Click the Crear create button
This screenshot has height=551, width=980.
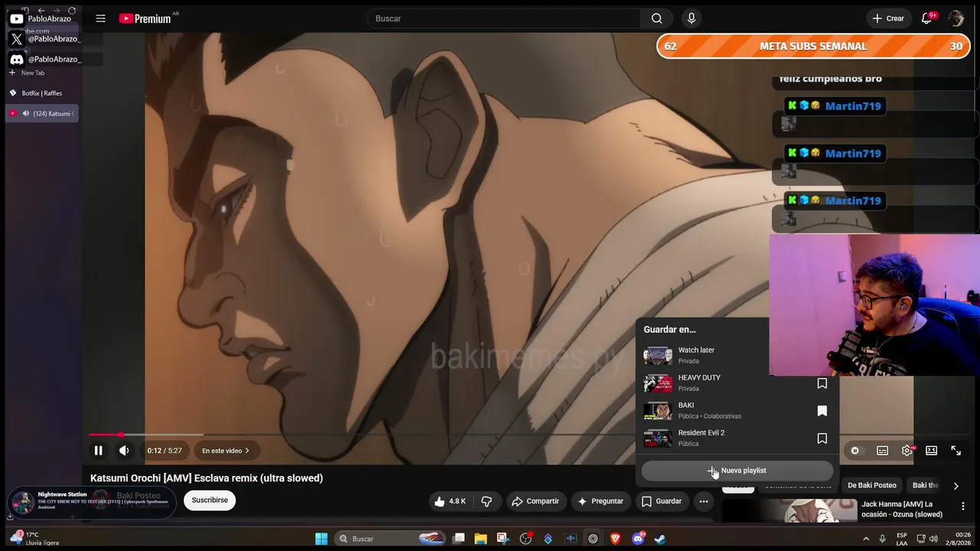(888, 18)
